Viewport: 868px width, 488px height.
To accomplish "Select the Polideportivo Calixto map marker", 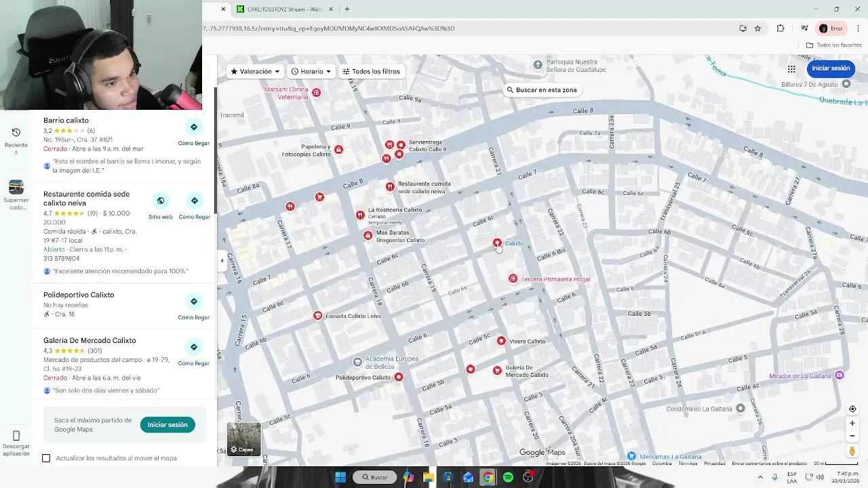I will click(x=398, y=377).
